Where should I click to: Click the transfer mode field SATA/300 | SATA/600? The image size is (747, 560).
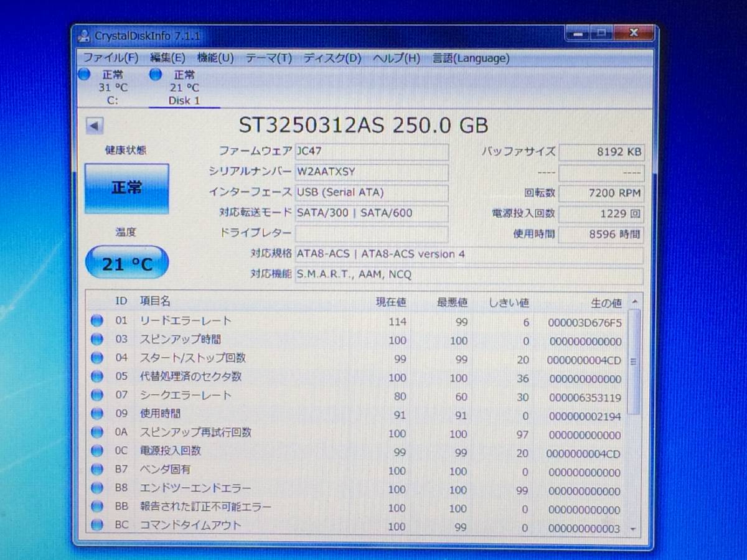click(372, 213)
